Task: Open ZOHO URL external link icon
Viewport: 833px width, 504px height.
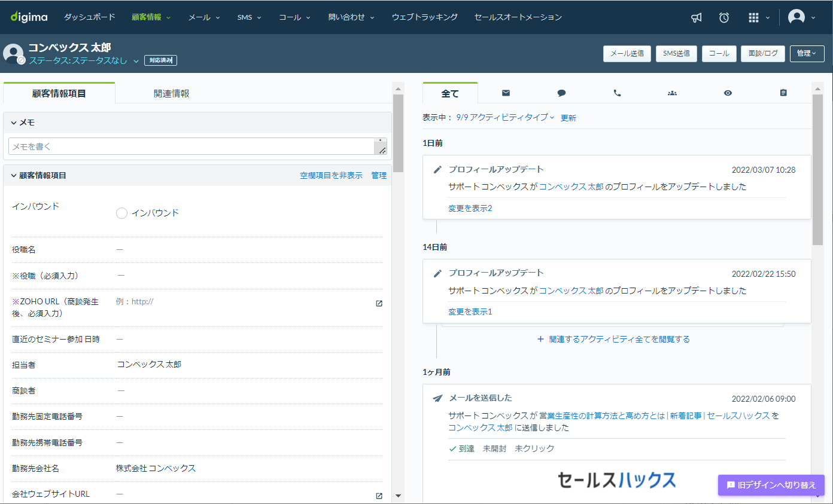Action: 379,303
